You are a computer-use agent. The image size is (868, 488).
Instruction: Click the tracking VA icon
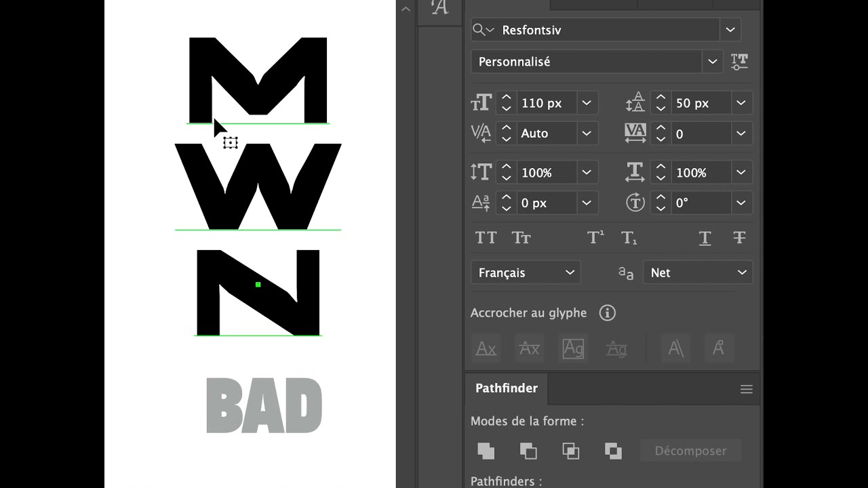(x=635, y=134)
